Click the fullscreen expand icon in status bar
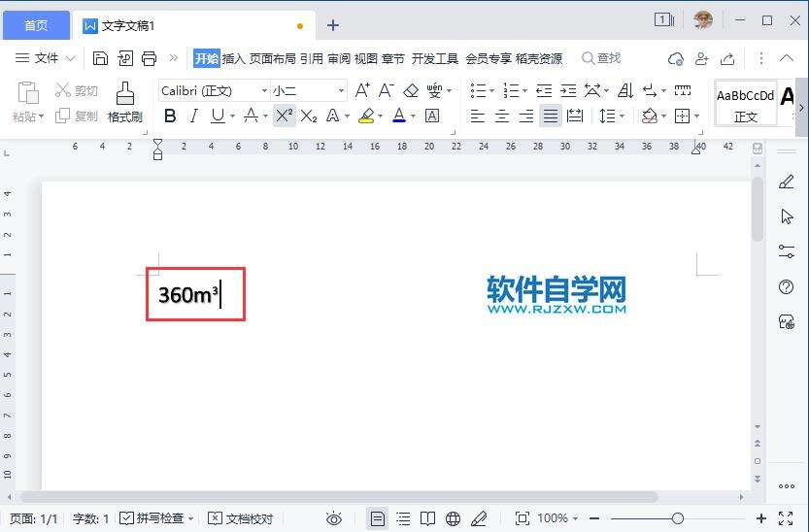Image resolution: width=809 pixels, height=532 pixels. [786, 518]
